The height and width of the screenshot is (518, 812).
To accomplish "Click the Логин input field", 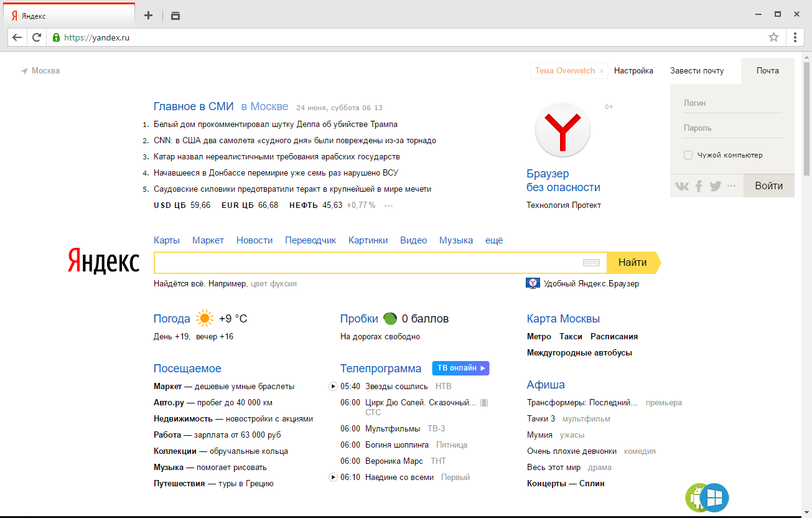I will coord(732,103).
